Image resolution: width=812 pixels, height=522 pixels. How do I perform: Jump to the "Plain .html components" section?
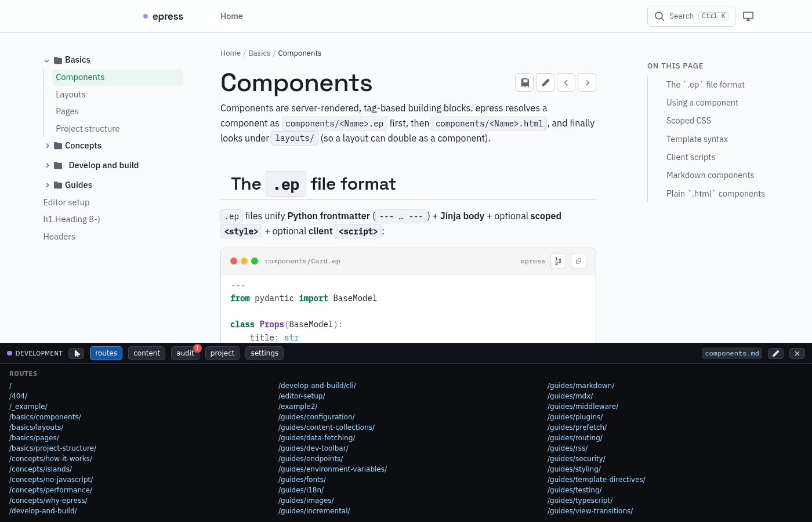pos(716,194)
